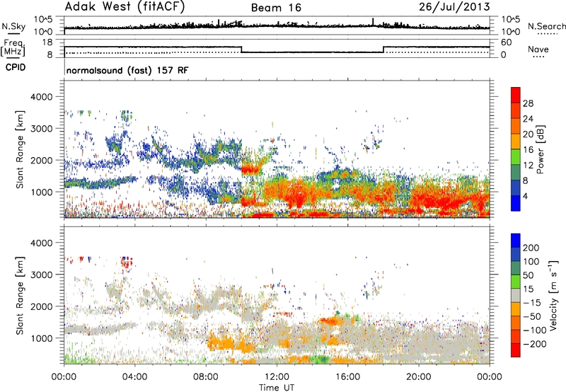This screenshot has height=392, width=566.
Task: Click the '200' tick on Velocity scale
Action: [x=531, y=248]
